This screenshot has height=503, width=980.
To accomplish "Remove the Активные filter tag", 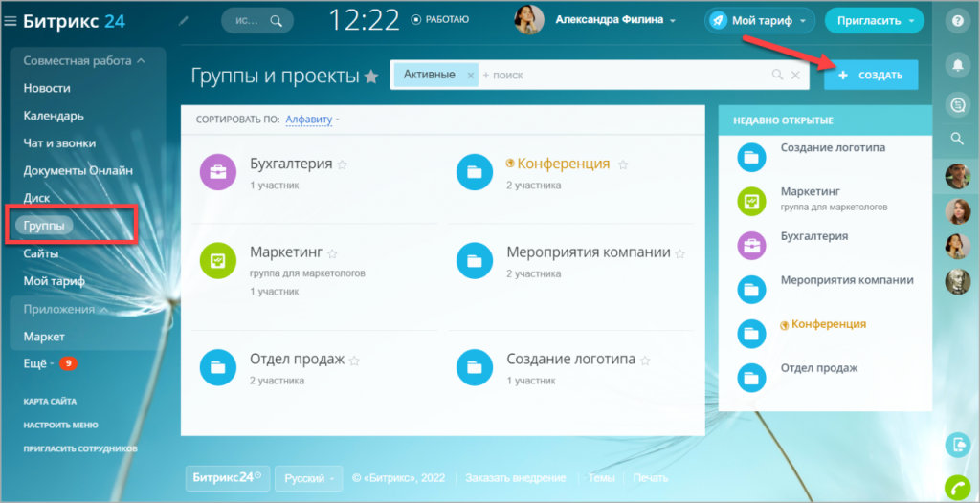I will point(471,75).
